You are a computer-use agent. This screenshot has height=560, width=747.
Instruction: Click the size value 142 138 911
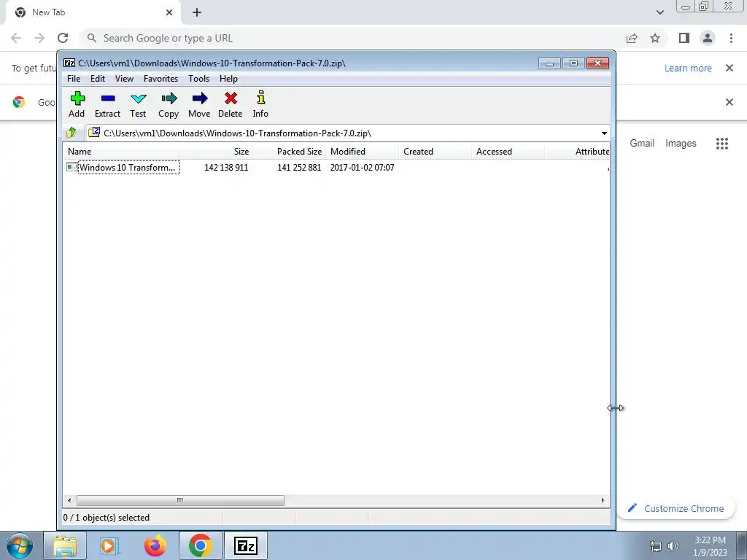pos(226,168)
